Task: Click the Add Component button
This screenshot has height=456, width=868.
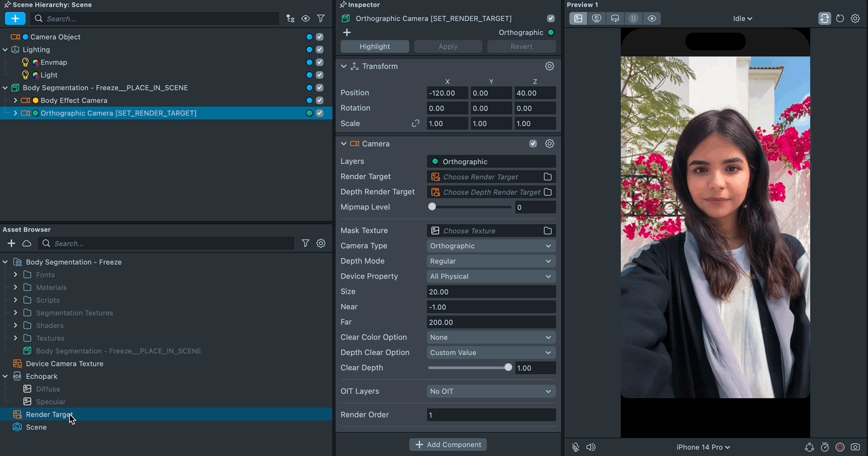Action: point(448,445)
